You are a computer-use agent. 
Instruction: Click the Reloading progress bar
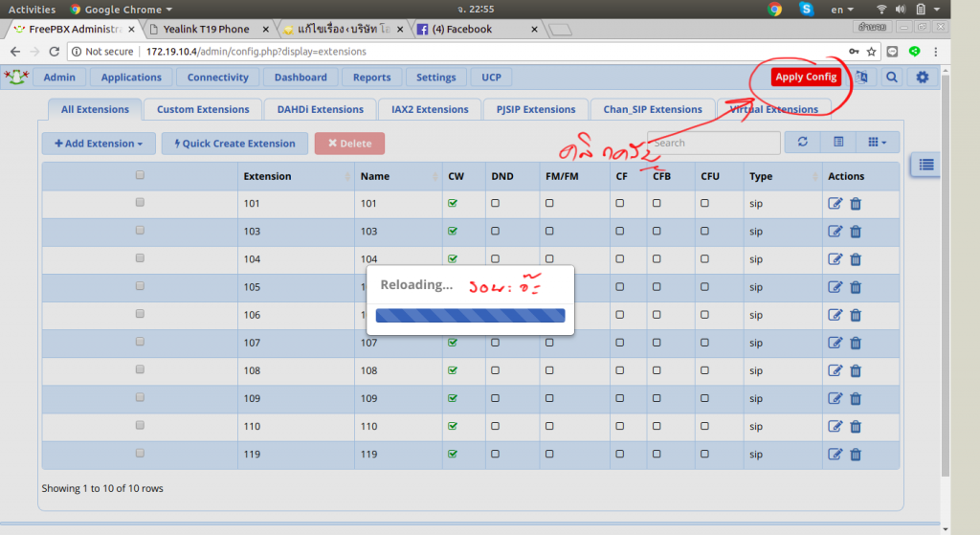point(470,316)
